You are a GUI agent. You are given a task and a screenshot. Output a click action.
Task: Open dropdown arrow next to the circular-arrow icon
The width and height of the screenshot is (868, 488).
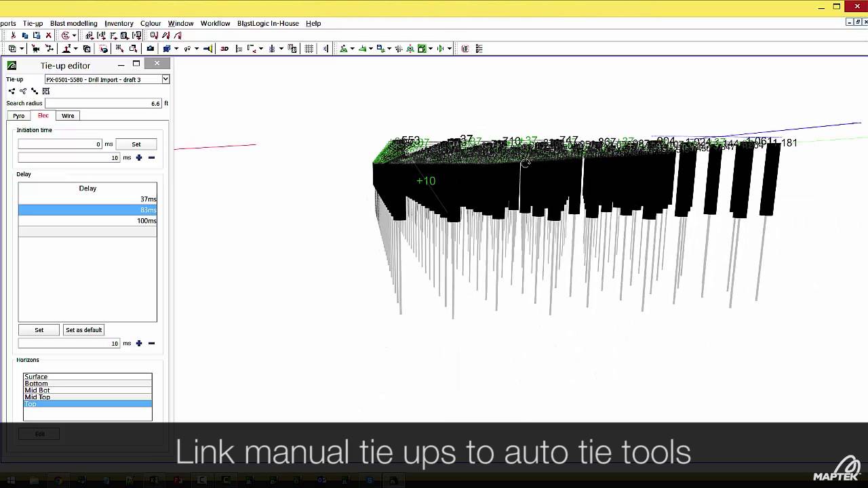coord(74,35)
